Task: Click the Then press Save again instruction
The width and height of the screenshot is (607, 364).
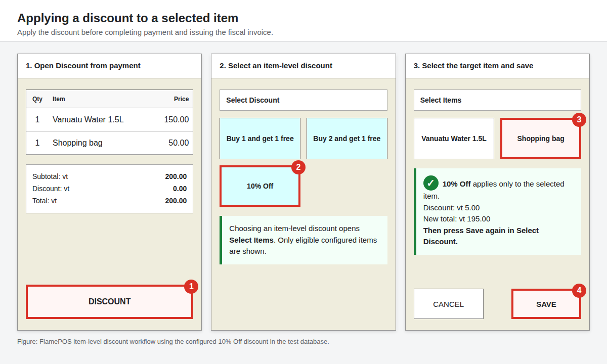Action: pyautogui.click(x=481, y=236)
